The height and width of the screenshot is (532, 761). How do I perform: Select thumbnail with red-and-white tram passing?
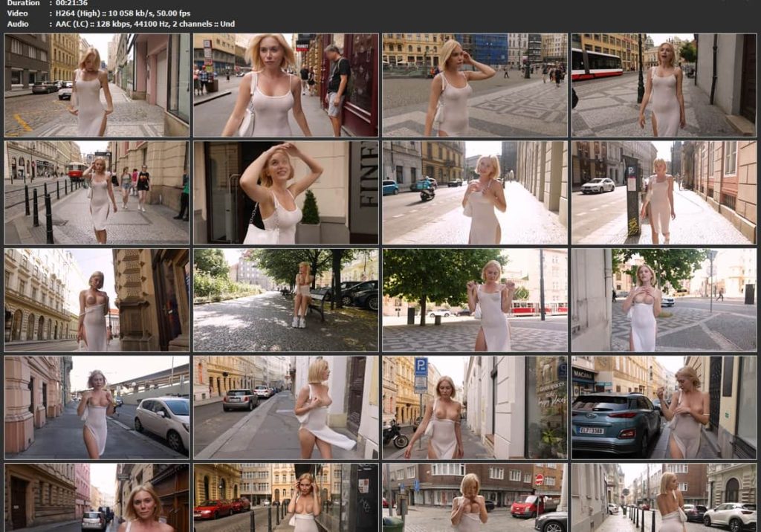pyautogui.click(x=663, y=85)
